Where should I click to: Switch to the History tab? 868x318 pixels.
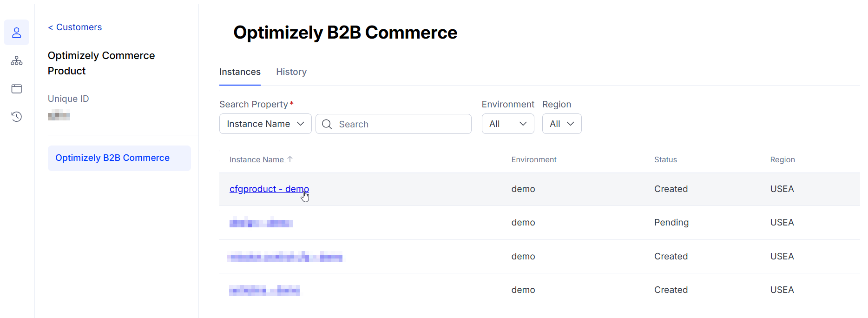point(291,72)
